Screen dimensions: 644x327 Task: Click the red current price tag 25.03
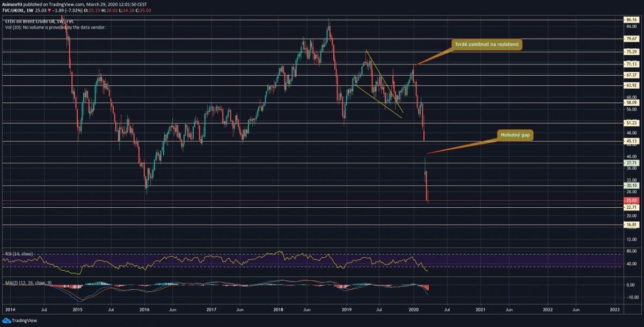coord(630,200)
